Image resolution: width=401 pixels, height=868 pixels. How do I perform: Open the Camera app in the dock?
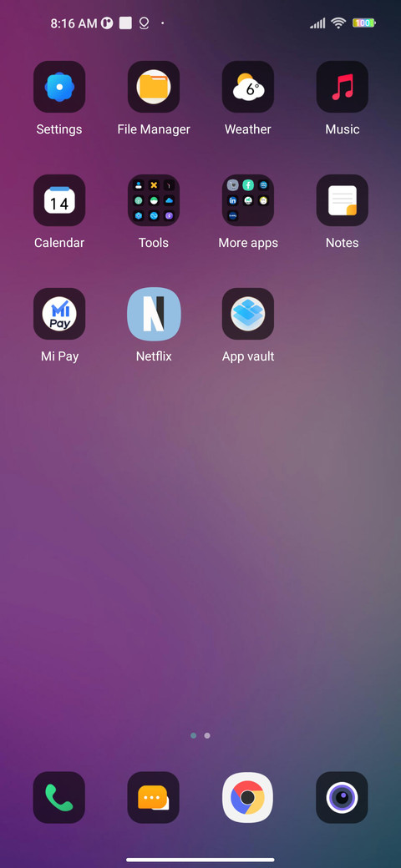tap(343, 798)
